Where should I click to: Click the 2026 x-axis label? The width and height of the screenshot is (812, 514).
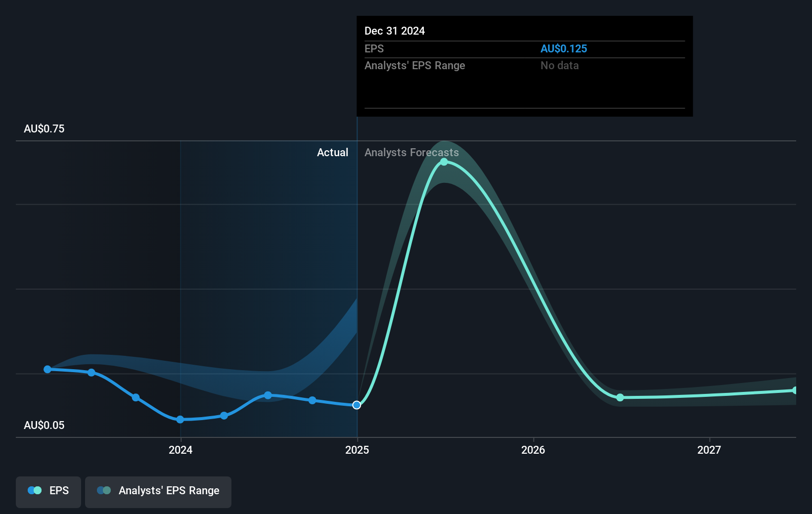533,450
